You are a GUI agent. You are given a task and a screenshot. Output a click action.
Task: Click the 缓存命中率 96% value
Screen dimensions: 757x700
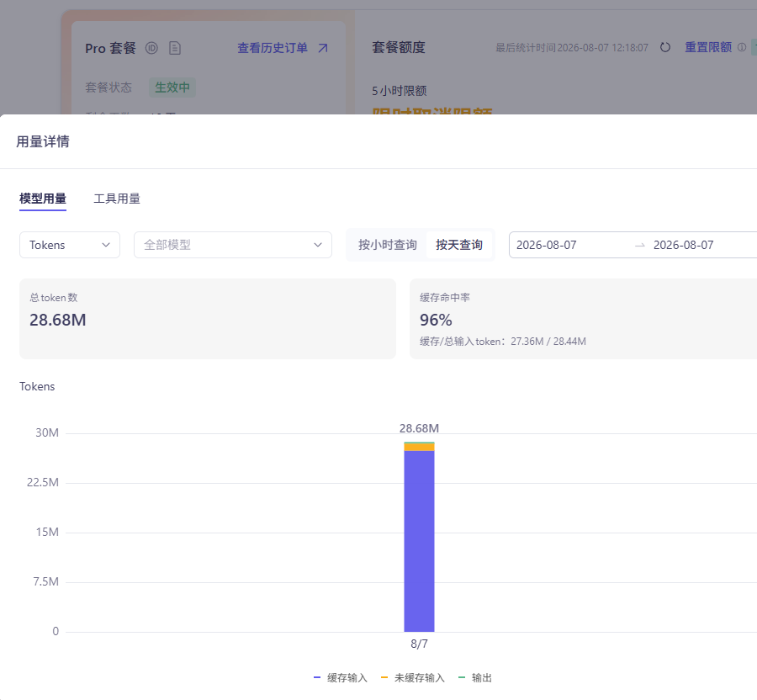(436, 320)
